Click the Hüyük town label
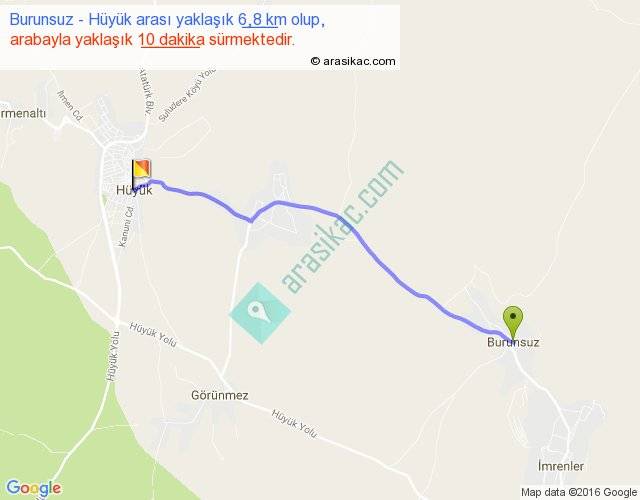Viewport: 640px width, 500px height. [134, 190]
